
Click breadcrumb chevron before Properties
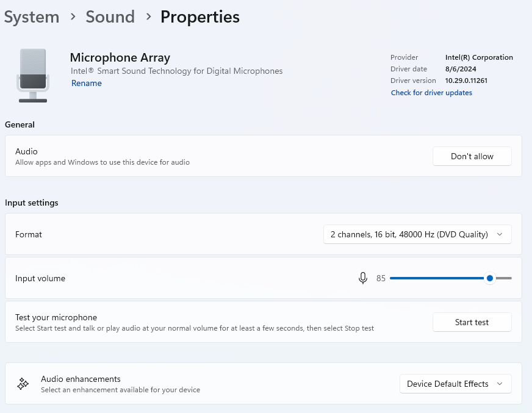(148, 16)
